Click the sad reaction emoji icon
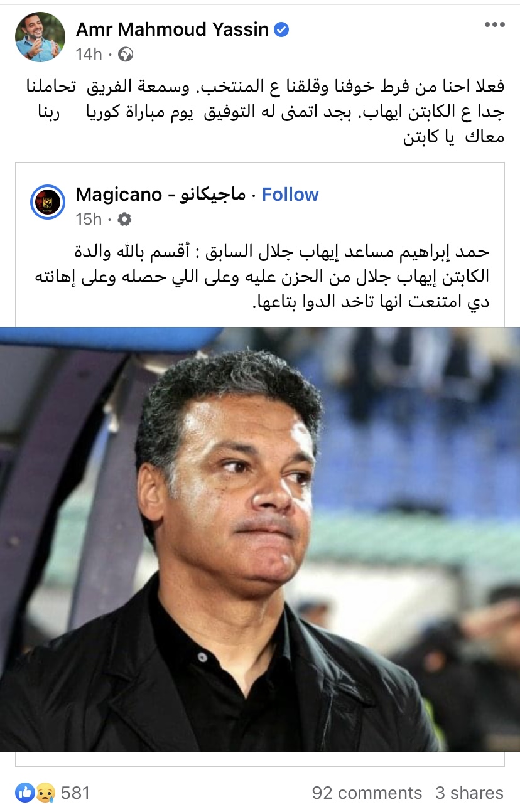 click(x=45, y=793)
